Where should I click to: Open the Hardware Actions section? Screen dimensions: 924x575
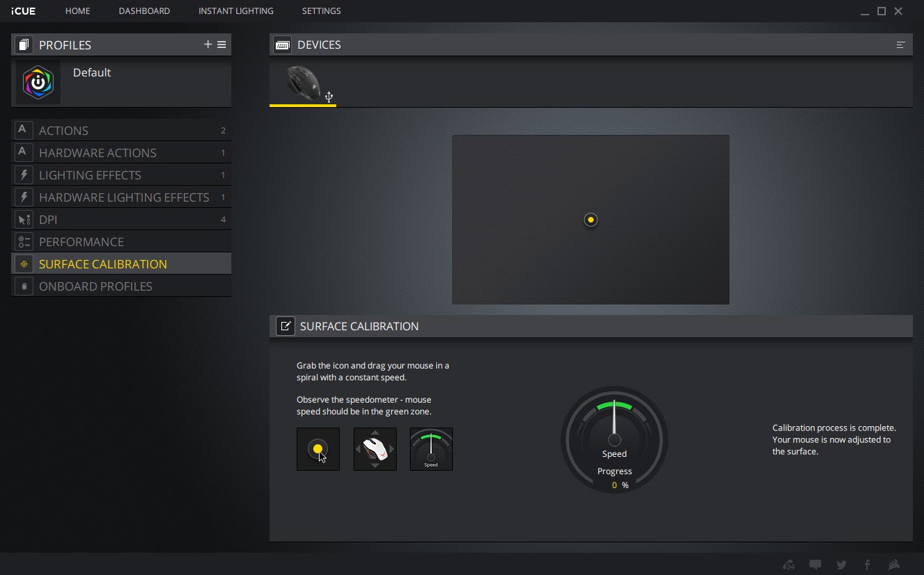click(122, 152)
